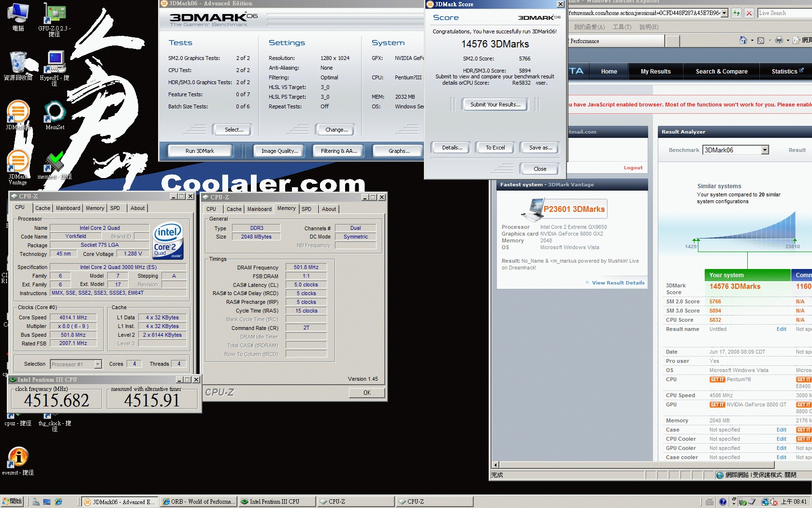This screenshot has height=508, width=812.
Task: Click GET IT badge next to GeForce 8800 GT
Action: point(717,405)
